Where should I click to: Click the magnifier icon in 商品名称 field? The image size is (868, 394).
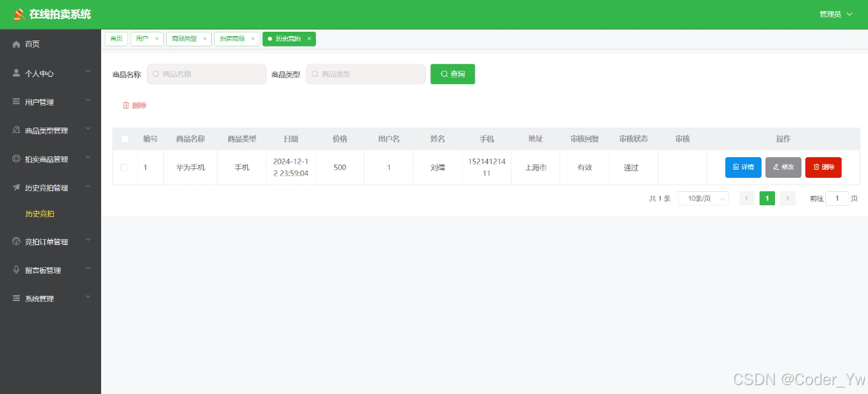tap(156, 74)
